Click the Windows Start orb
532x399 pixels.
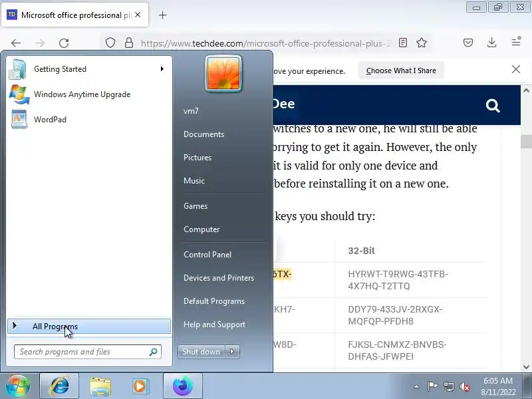pos(18,386)
